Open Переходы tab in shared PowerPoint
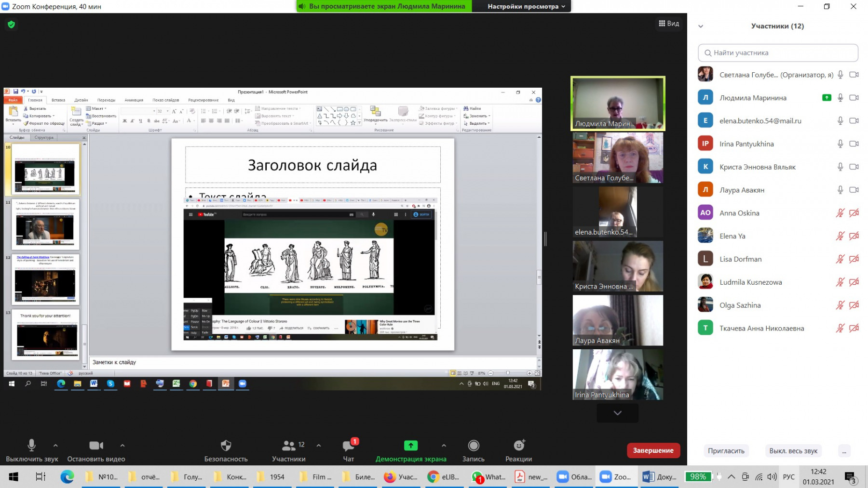Image resolution: width=868 pixels, height=488 pixels. pos(106,100)
